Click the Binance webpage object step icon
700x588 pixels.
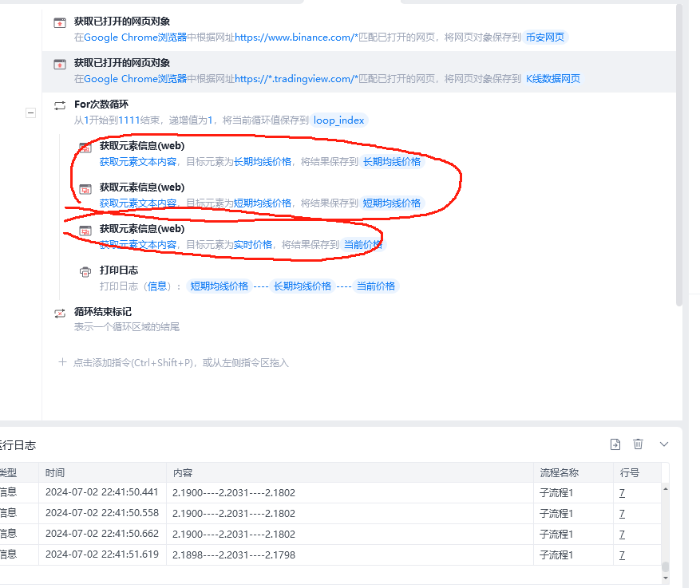click(60, 23)
